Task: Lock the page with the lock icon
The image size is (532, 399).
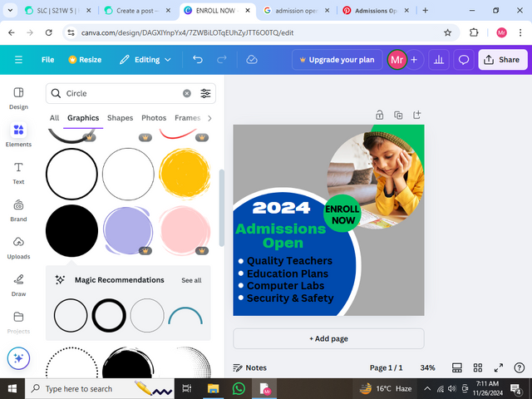Action: pos(379,115)
